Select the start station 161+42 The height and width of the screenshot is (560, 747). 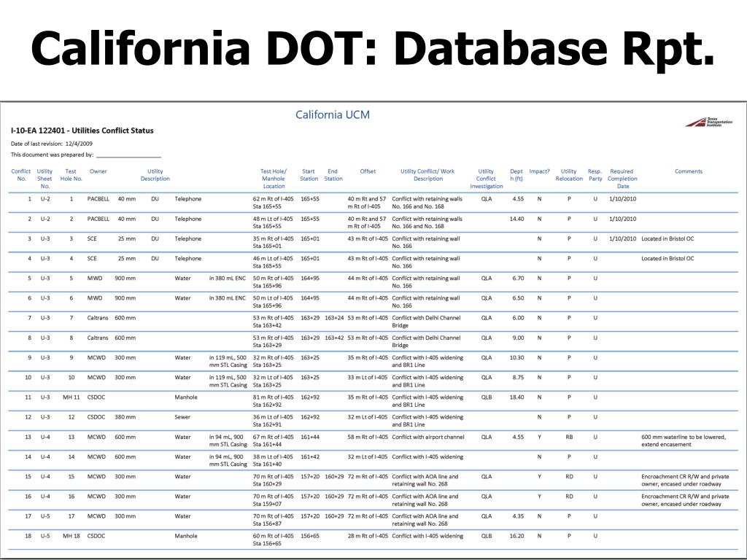310,457
